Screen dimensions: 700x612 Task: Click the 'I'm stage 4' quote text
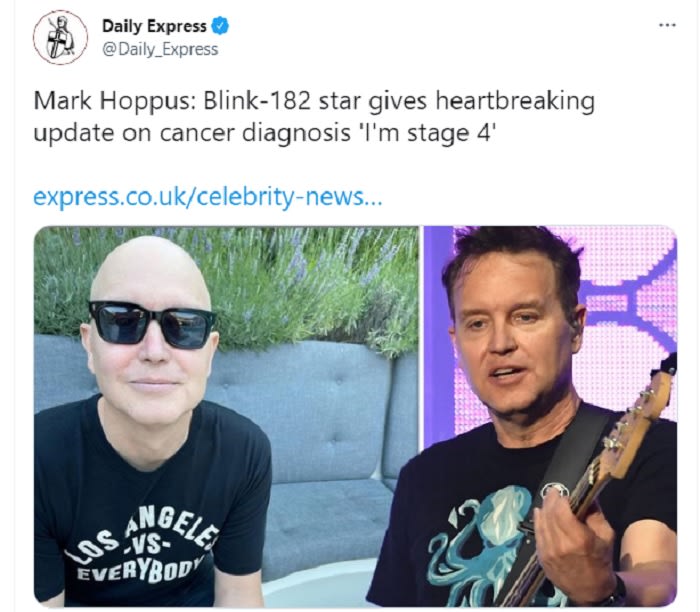coord(428,133)
